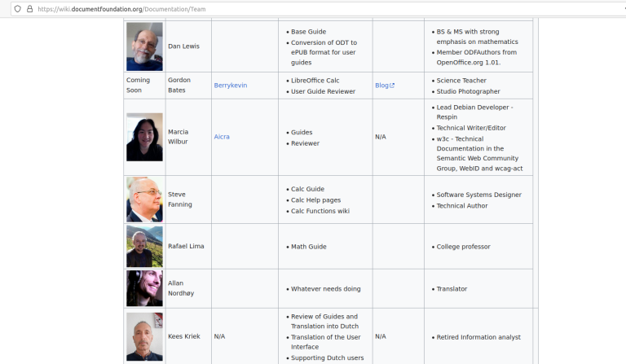Click the Translator entry

[452, 288]
